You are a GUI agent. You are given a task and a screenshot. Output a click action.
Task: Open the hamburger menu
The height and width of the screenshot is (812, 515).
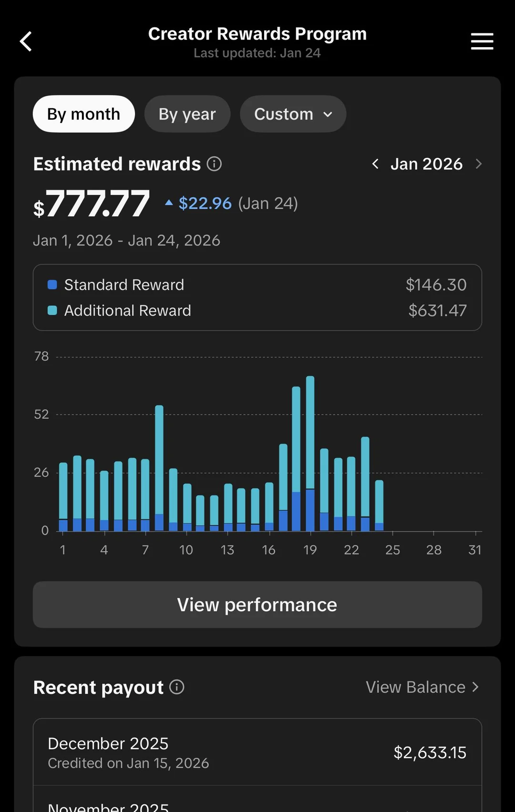pos(482,41)
